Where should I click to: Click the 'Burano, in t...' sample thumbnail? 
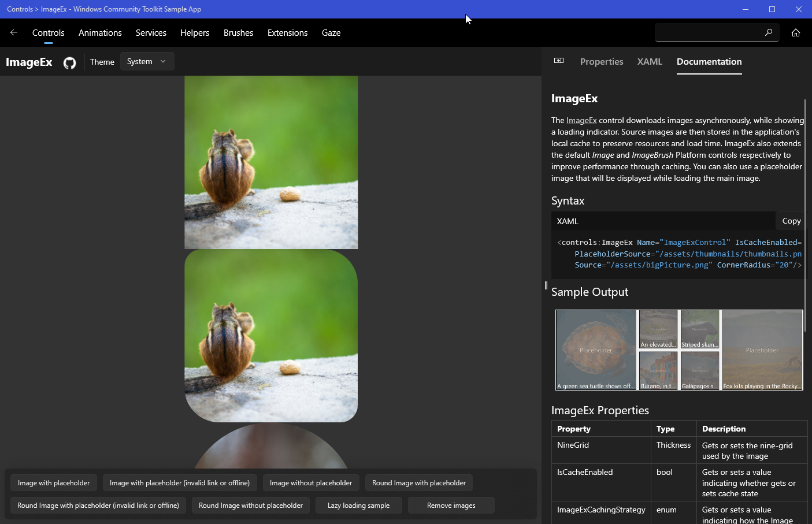(658, 371)
